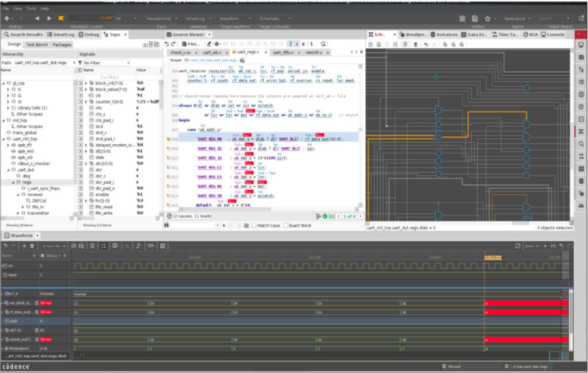Select the regs tree item in hierarchy
This screenshot has height=373, width=588.
[26, 182]
